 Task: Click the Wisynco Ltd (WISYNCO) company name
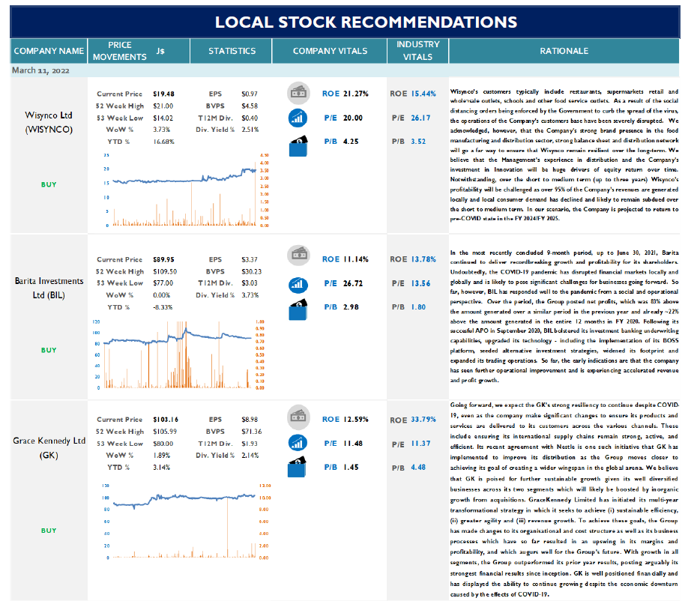point(49,122)
